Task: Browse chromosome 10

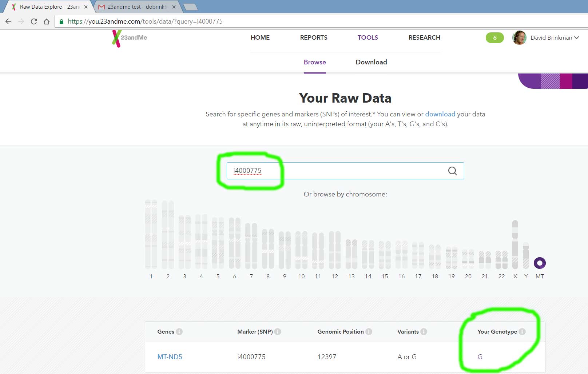Action: (x=301, y=250)
